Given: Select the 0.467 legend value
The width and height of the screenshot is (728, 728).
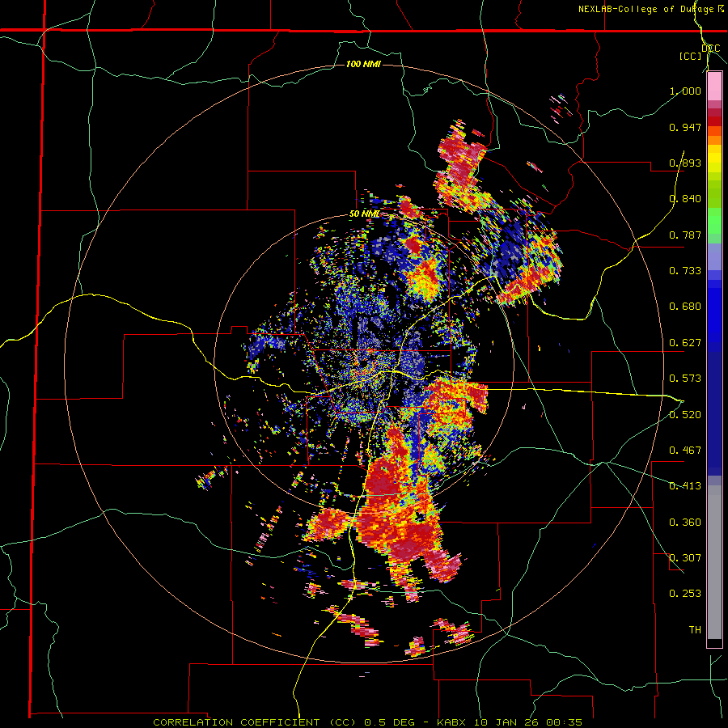Looking at the screenshot, I should coord(685,451).
